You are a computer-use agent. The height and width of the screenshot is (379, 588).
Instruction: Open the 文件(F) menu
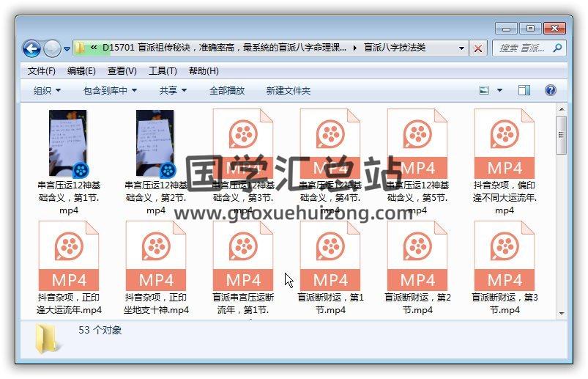tap(42, 71)
